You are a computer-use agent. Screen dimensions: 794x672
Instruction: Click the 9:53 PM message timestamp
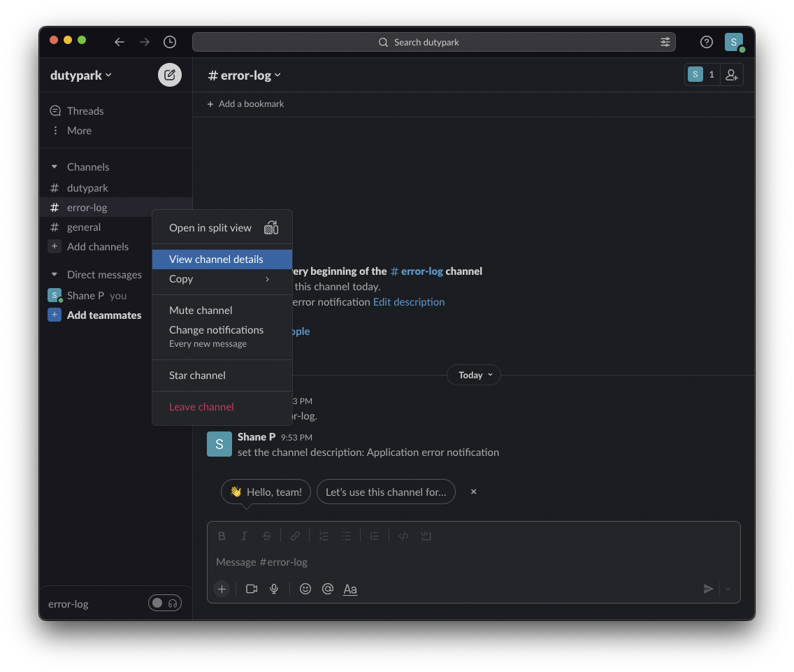(296, 437)
